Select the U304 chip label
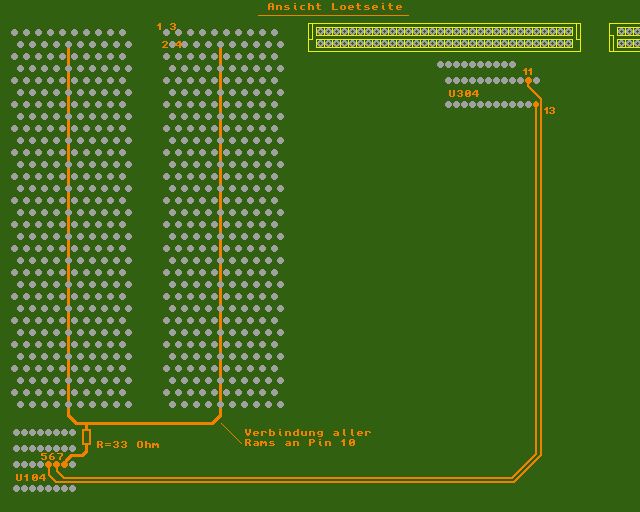 tap(464, 93)
